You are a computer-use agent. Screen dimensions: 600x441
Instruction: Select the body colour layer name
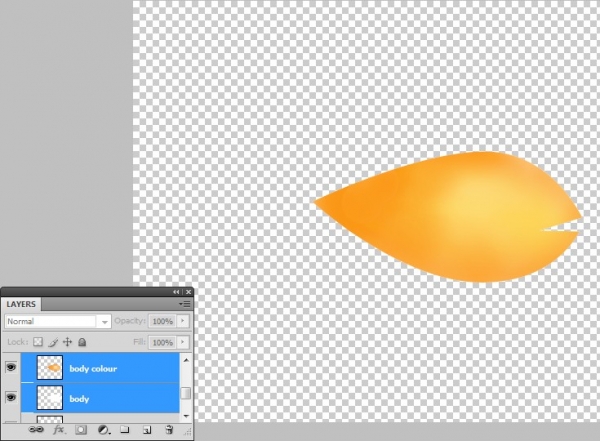93,369
